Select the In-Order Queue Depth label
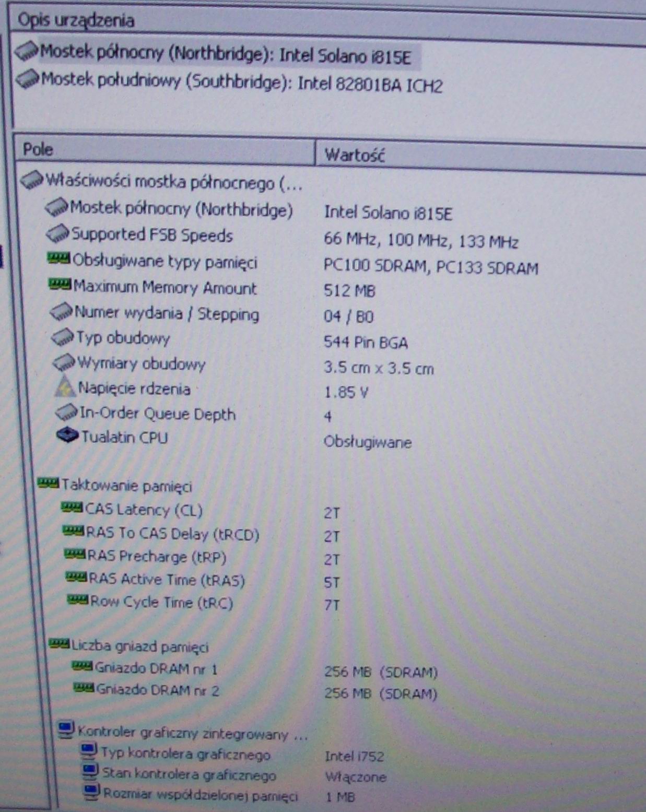The height and width of the screenshot is (812, 646). [x=158, y=414]
